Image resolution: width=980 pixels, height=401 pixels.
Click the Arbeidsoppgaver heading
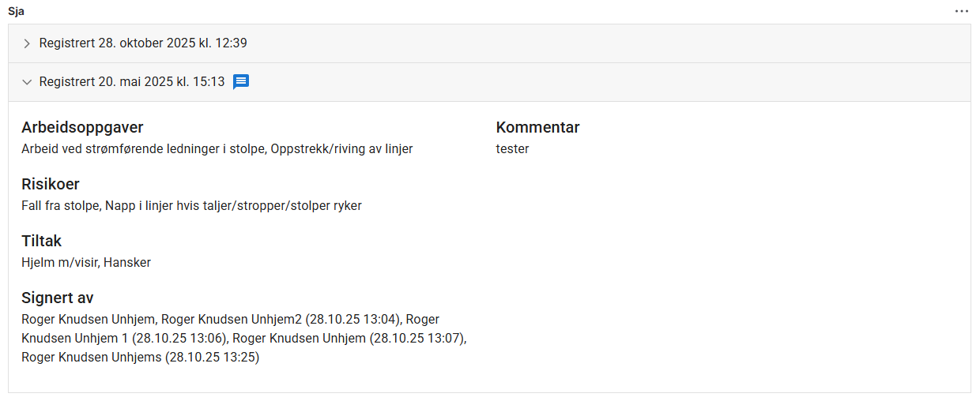click(x=82, y=127)
